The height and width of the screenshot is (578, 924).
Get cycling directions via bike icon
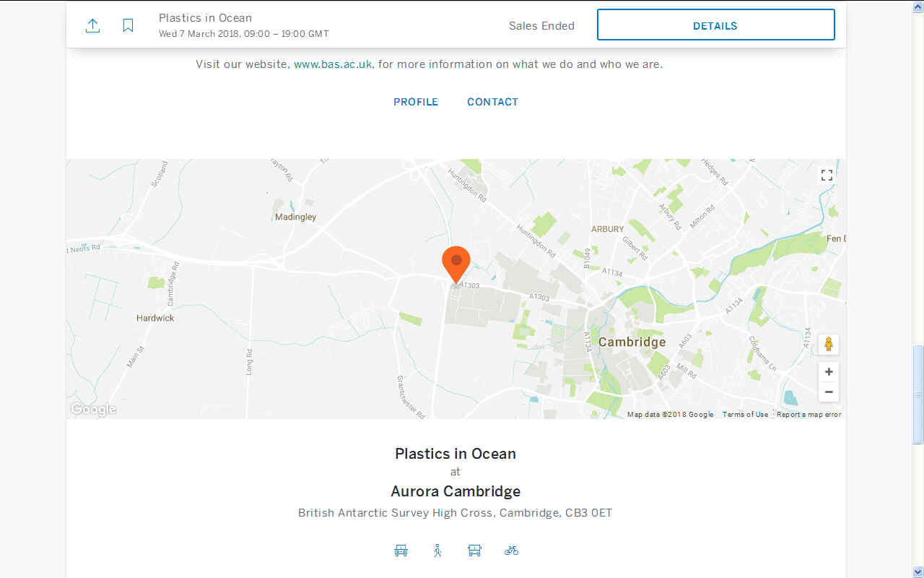click(512, 551)
